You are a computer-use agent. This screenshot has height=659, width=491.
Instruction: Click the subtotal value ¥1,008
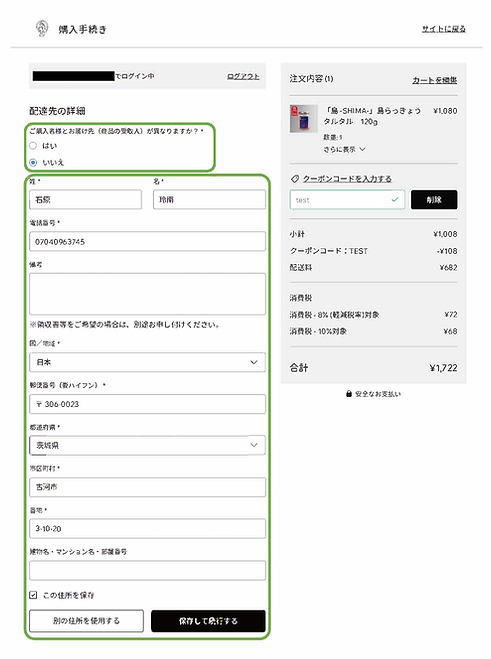coord(445,234)
